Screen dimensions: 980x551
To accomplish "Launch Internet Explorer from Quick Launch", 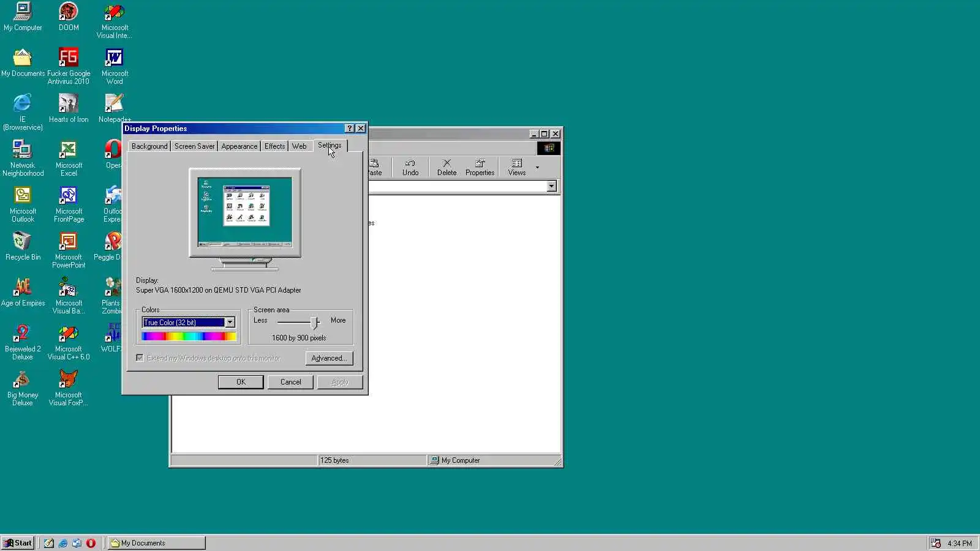I will coord(62,543).
